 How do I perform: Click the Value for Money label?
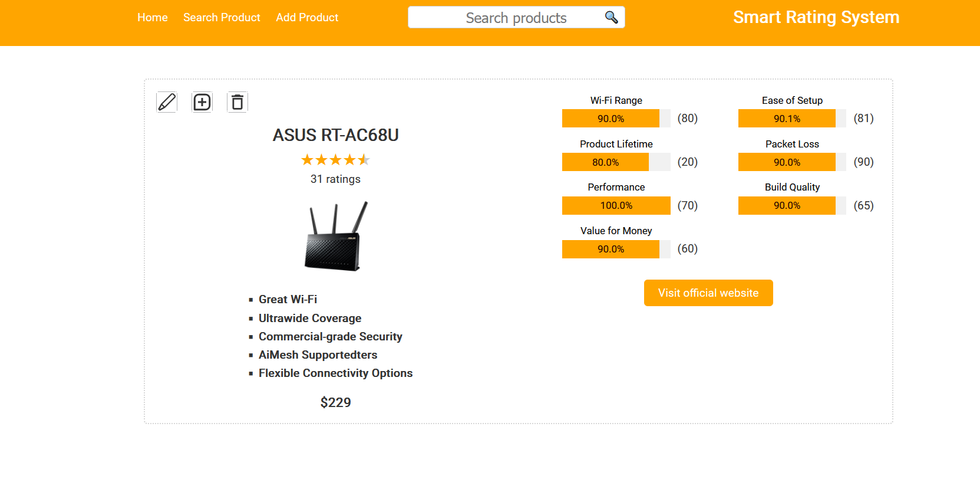tap(616, 231)
